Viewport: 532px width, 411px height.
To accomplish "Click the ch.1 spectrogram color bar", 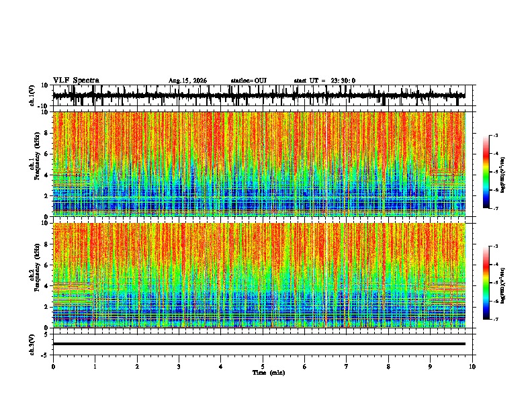I will coord(486,172).
